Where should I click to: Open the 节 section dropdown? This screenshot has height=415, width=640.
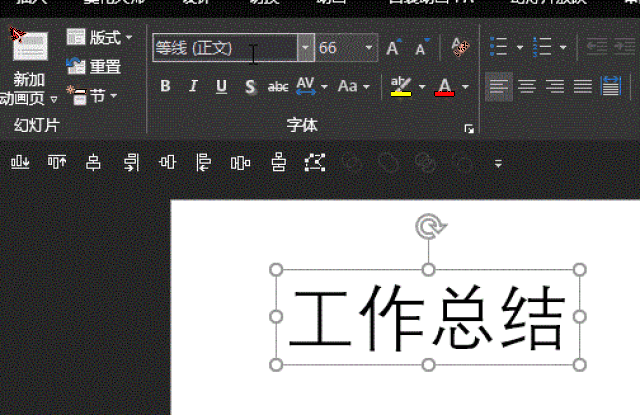pos(113,96)
